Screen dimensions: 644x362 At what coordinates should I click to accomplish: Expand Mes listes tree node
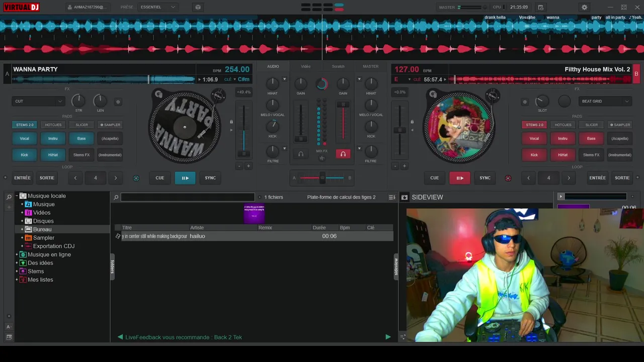tap(17, 280)
